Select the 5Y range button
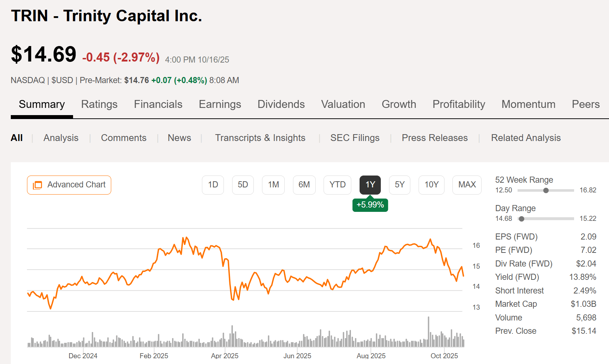The height and width of the screenshot is (364, 609). (400, 185)
